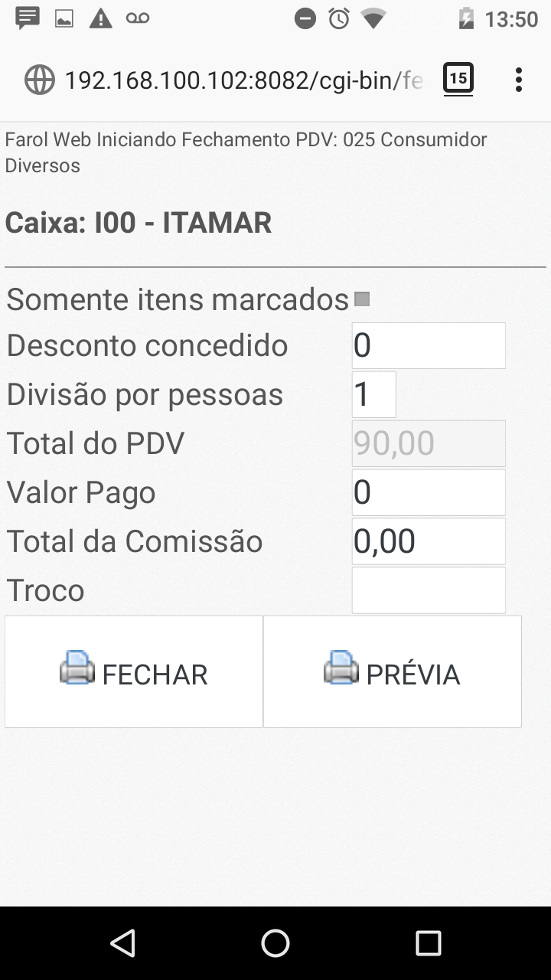Viewport: 551px width, 980px height.
Task: Tap the browser address bar URL
Action: pyautogui.click(x=243, y=80)
